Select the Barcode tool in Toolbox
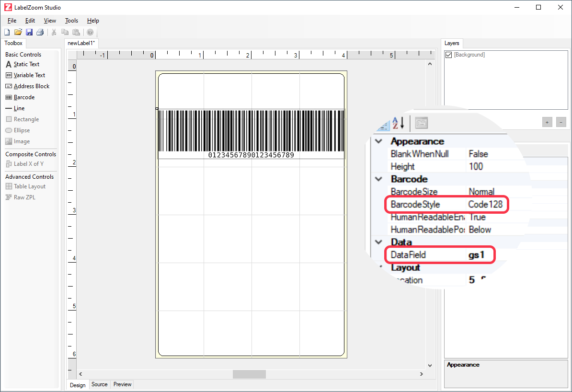 point(20,97)
